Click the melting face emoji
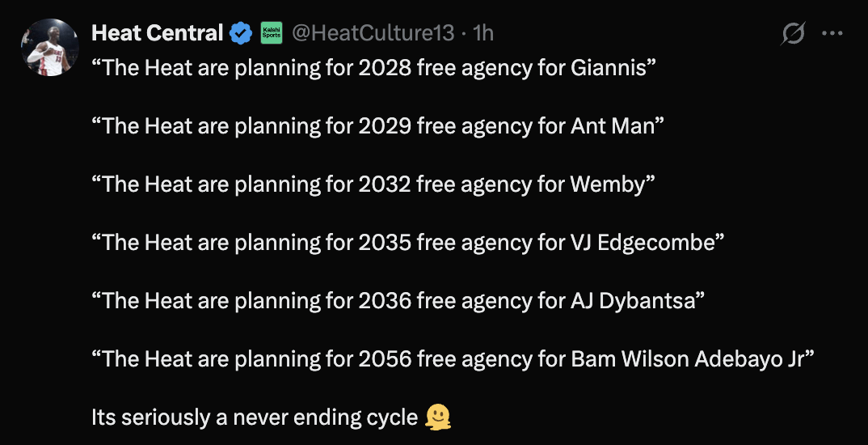The width and height of the screenshot is (868, 445). [437, 417]
